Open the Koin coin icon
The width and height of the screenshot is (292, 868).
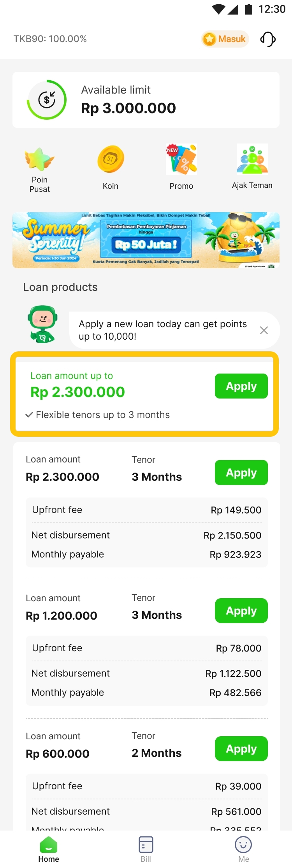coord(111,159)
